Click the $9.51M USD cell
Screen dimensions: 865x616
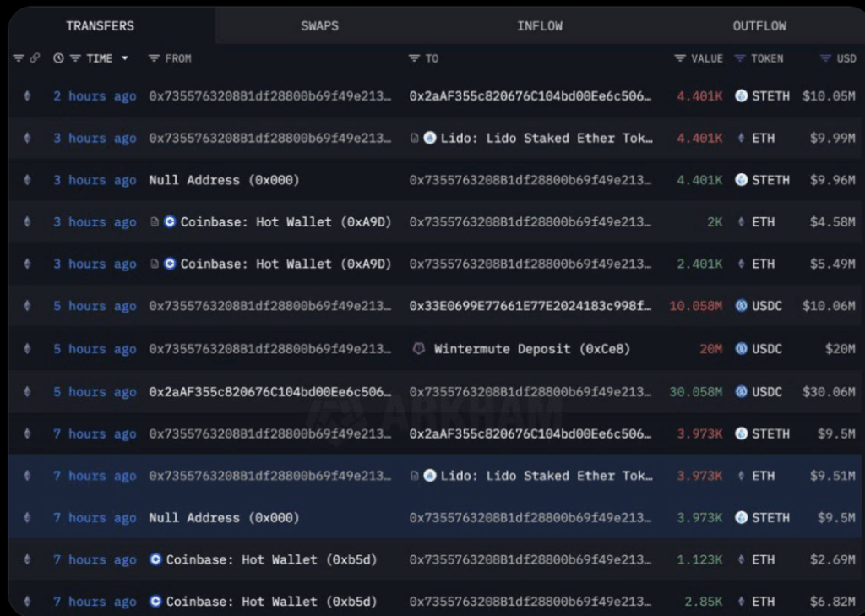pos(833,475)
